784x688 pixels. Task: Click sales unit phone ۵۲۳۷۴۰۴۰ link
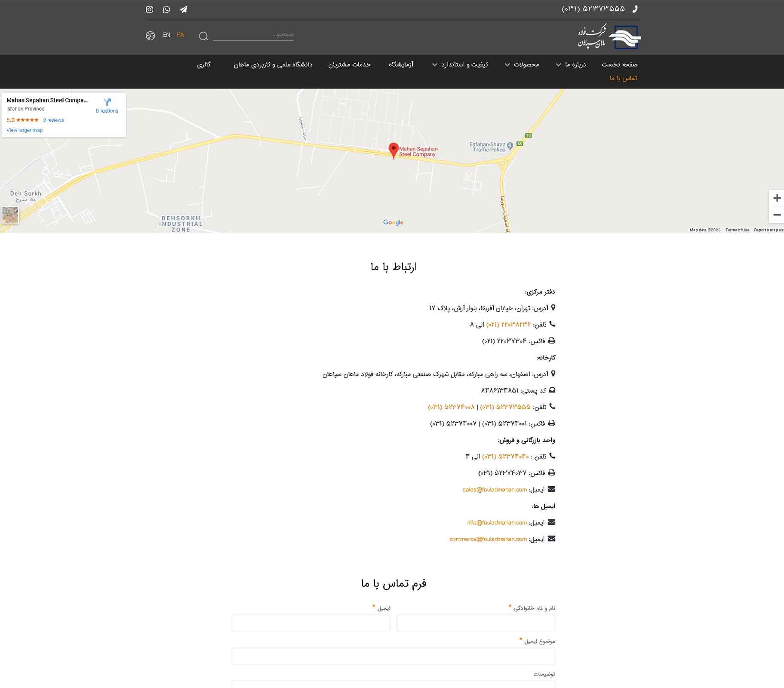coord(505,456)
